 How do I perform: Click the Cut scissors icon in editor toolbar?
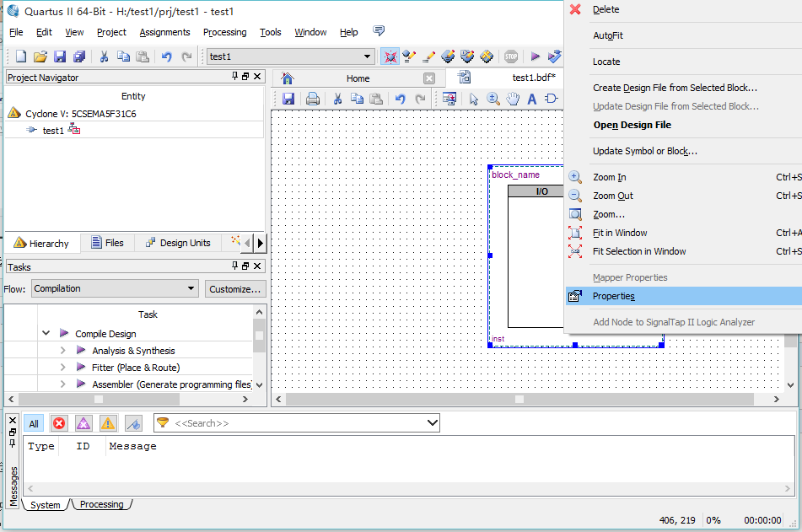[x=337, y=99]
